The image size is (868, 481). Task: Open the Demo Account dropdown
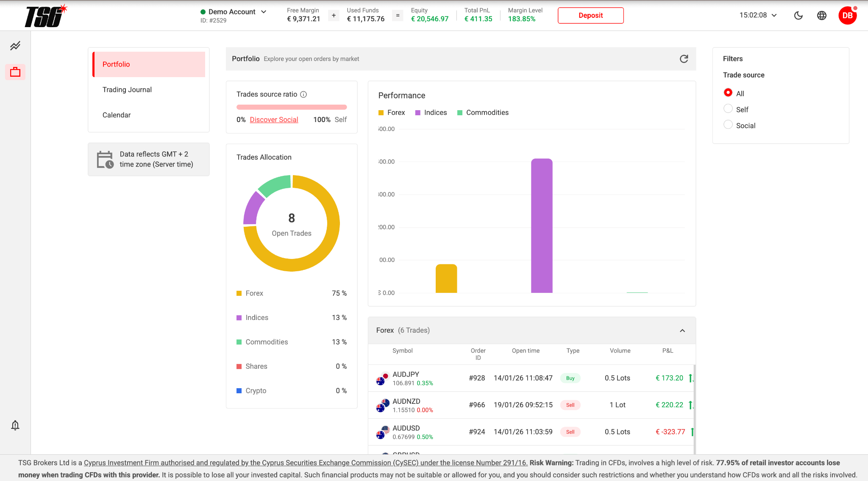point(234,12)
